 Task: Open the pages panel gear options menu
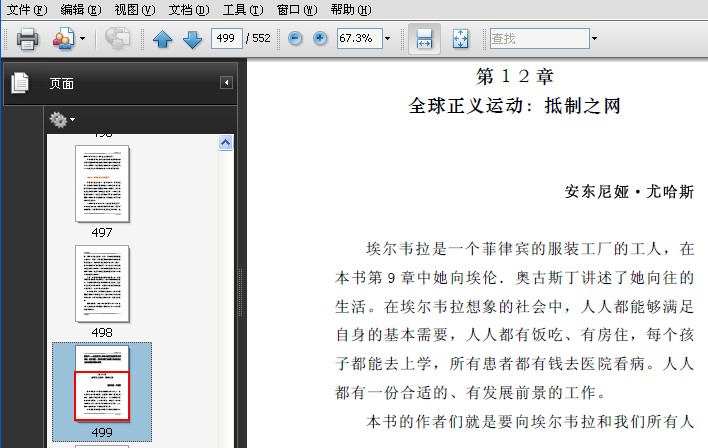coord(62,120)
